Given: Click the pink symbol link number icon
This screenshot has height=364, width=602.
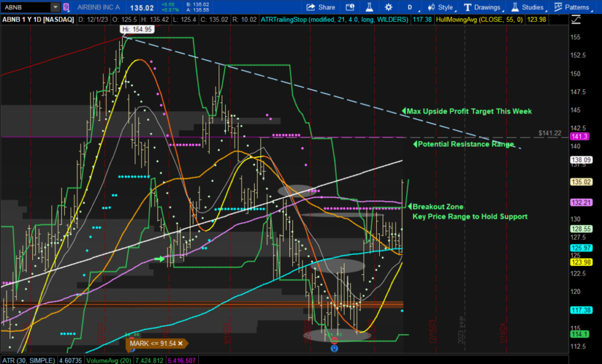Looking at the screenshot, I should pos(65,7).
